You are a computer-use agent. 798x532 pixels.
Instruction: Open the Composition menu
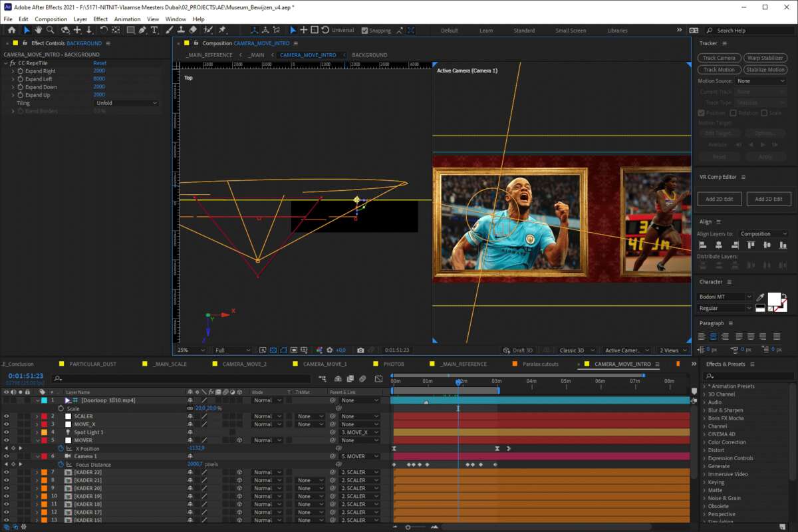click(x=51, y=19)
